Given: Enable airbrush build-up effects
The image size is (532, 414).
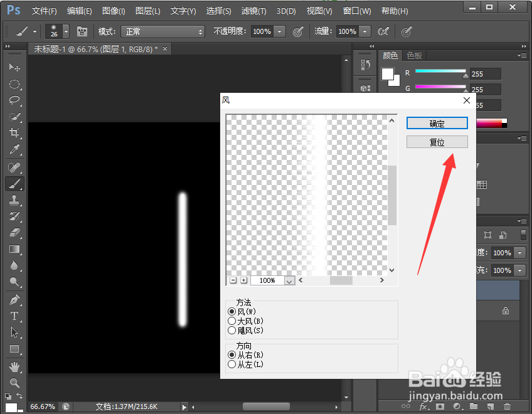Looking at the screenshot, I should (383, 31).
